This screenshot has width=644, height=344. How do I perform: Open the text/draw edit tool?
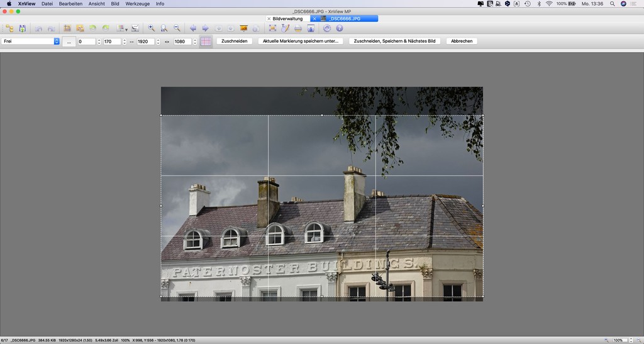pos(286,28)
